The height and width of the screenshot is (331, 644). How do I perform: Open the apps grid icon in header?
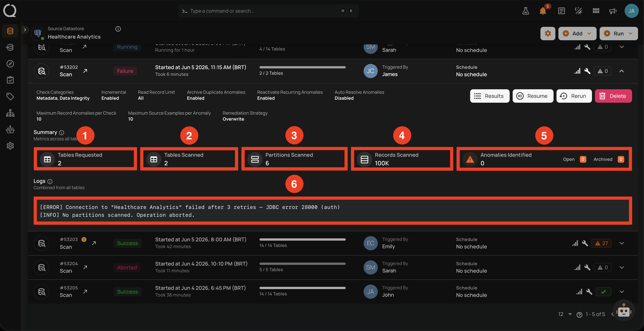pyautogui.click(x=596, y=11)
